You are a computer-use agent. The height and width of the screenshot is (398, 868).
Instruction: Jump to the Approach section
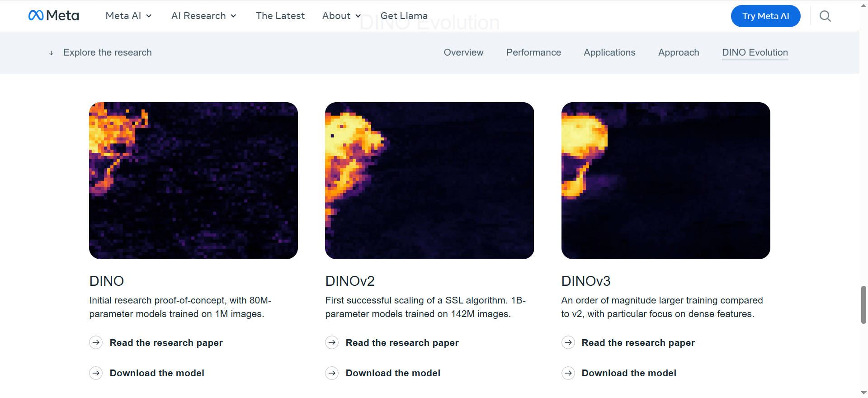click(x=679, y=52)
